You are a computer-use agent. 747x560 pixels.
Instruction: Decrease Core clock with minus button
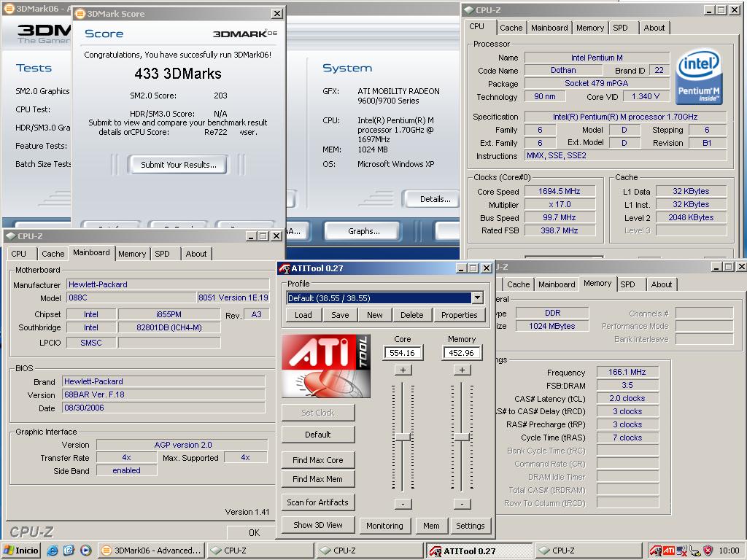(403, 504)
